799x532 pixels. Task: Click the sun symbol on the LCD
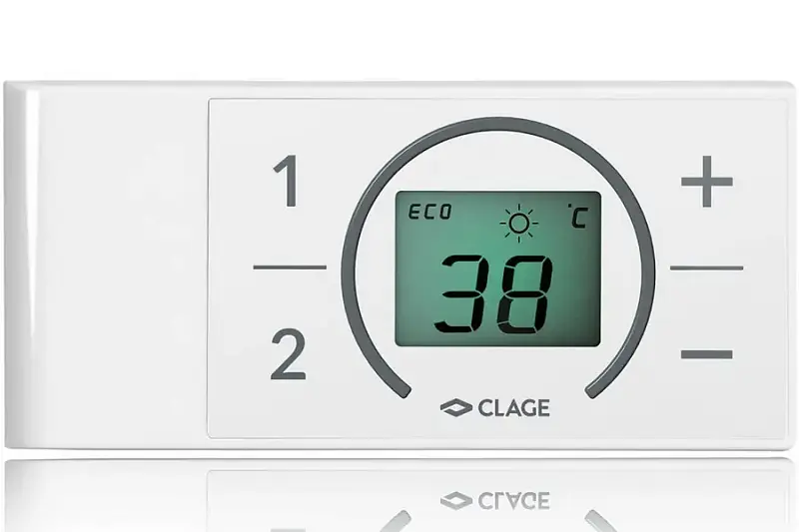coord(518,223)
